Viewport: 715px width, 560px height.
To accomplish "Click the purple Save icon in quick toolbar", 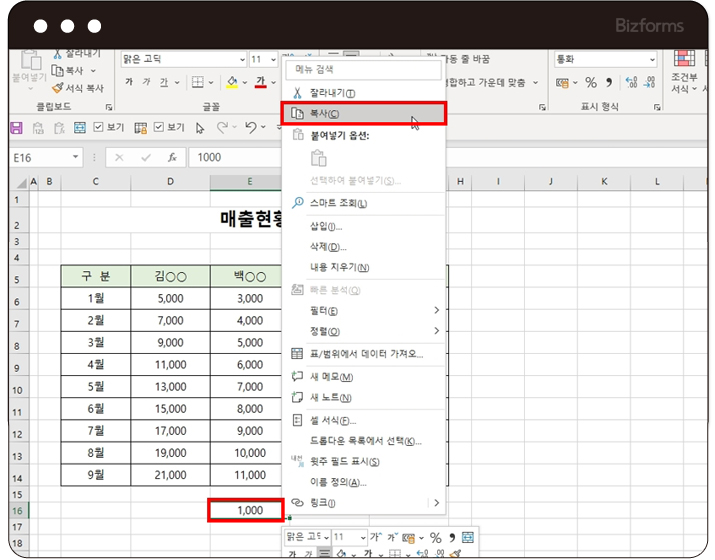I will pos(15,127).
